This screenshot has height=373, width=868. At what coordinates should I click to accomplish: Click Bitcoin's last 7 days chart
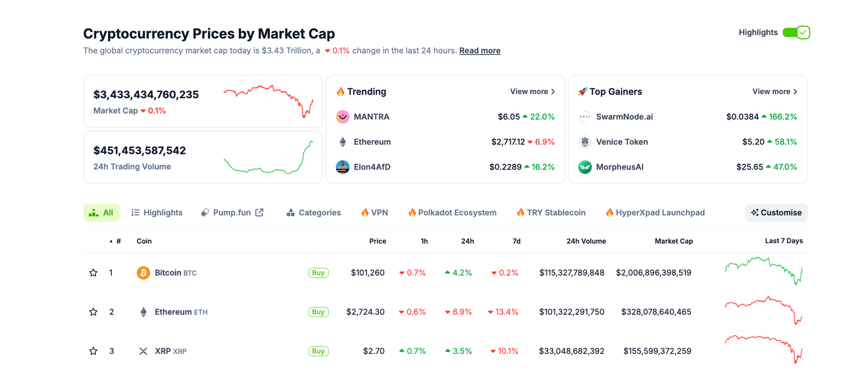coord(763,272)
